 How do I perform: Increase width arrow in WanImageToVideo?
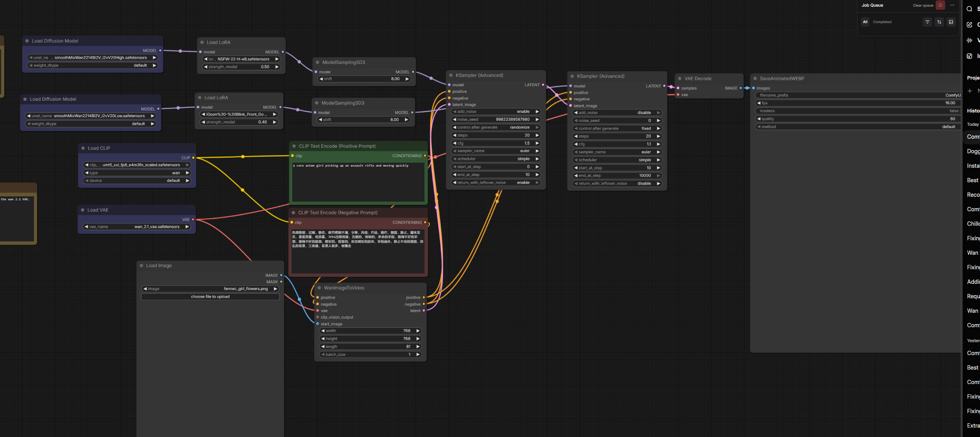click(418, 331)
